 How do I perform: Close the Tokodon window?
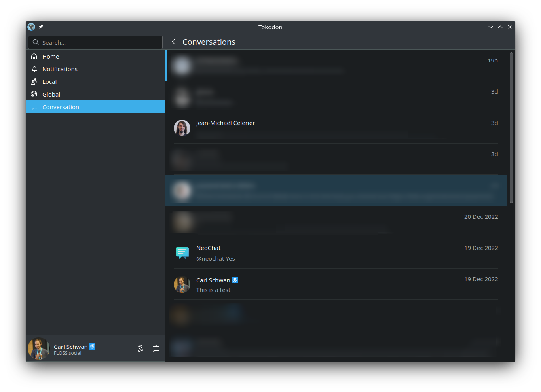click(x=510, y=27)
